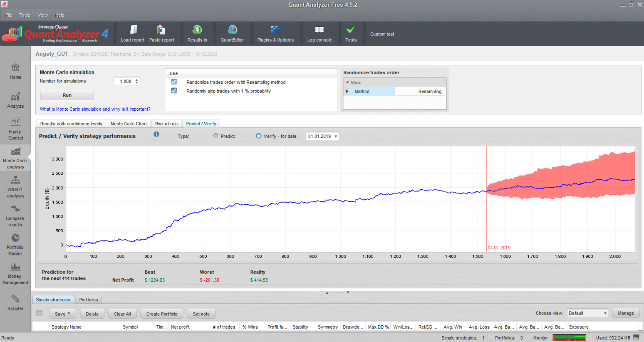The image size is (644, 342).
Task: Open the File menu
Action: (x=9, y=15)
